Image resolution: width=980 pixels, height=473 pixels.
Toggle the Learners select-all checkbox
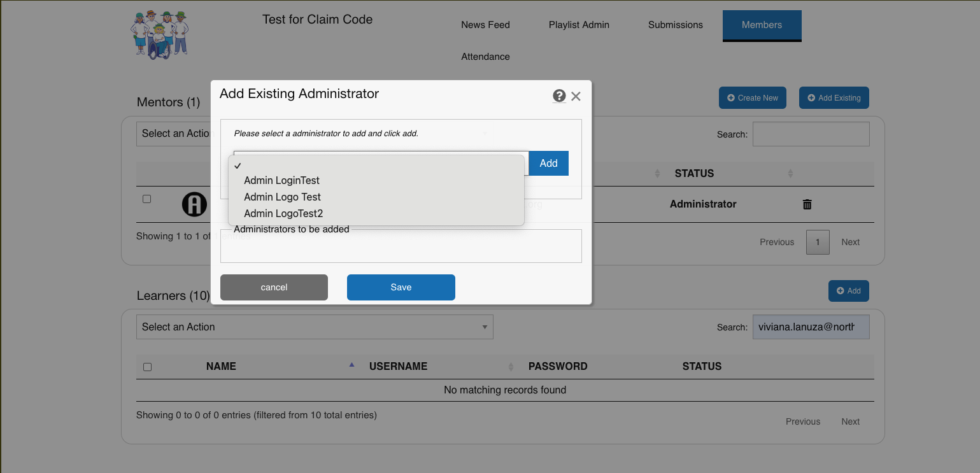[x=148, y=367]
